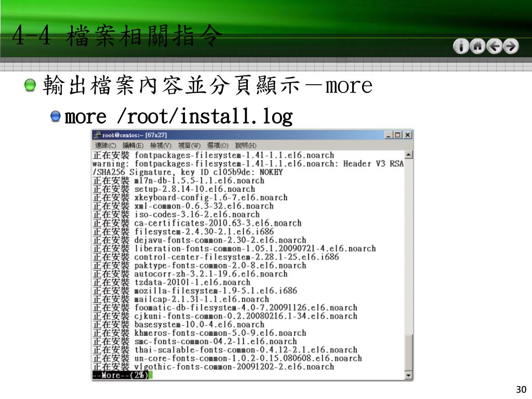Viewport: 532px width, 399px height.
Task: Click the line xkeyboard-config-1.6-7.el6.noarch
Action: (x=190, y=197)
